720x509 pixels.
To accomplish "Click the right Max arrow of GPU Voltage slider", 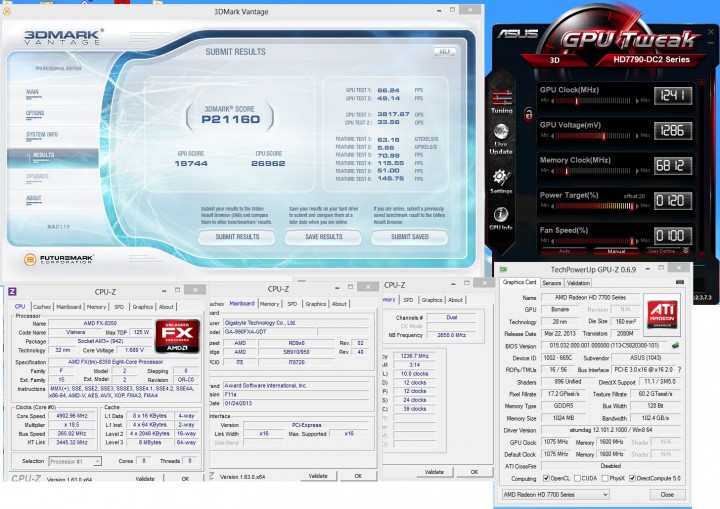I will (x=637, y=136).
